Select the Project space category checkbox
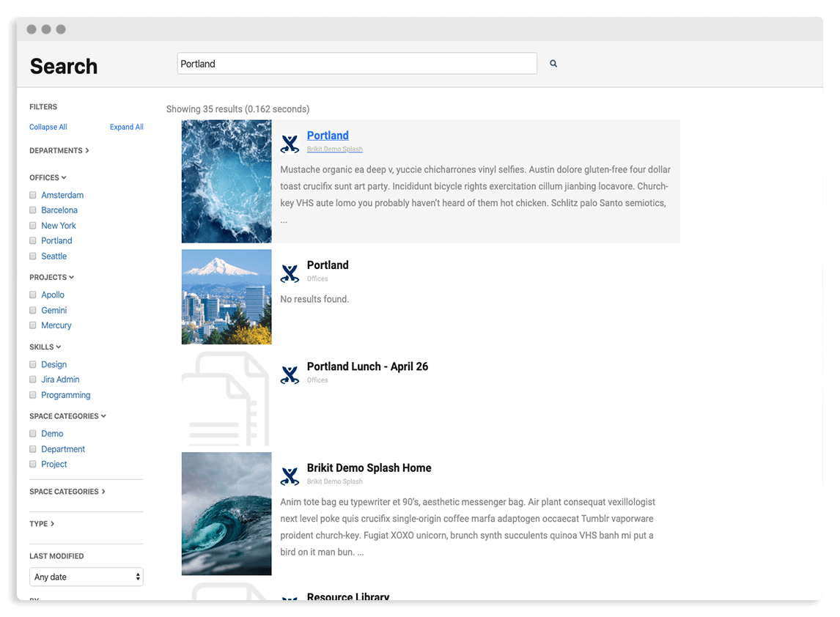The height and width of the screenshot is (617, 840). (x=33, y=464)
